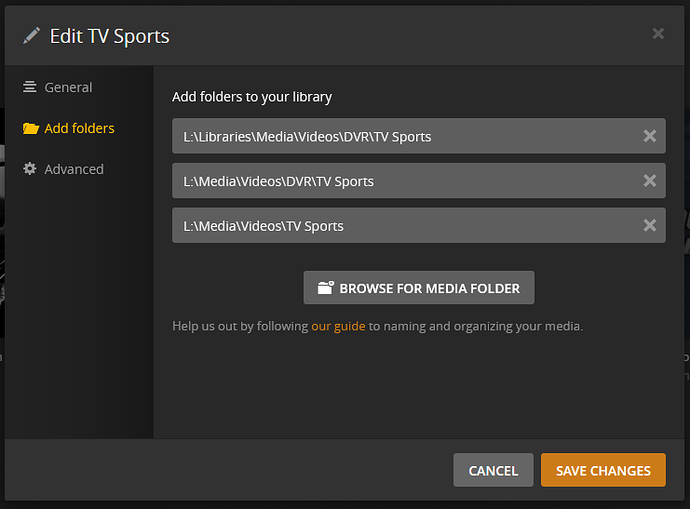The image size is (690, 509).
Task: Remove the L:\Libraries\Media\Videos\DVR\TV Sports folder
Action: tap(650, 136)
